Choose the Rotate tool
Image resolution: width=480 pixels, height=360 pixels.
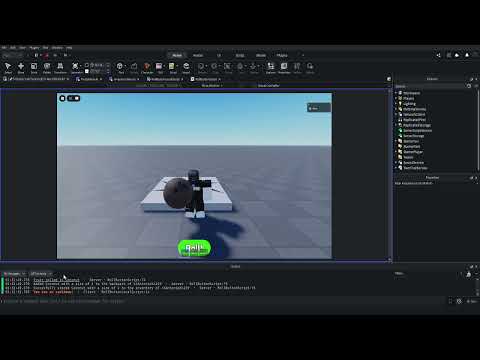[47, 68]
